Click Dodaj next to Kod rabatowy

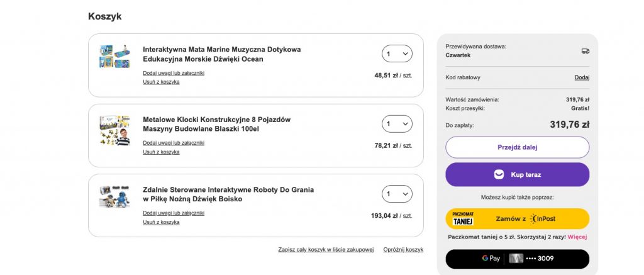(x=582, y=77)
